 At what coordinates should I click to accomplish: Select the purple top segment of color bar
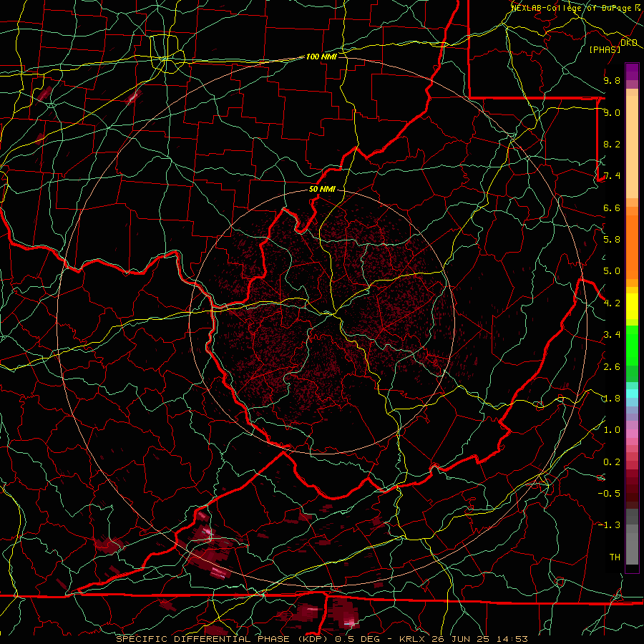(x=632, y=72)
